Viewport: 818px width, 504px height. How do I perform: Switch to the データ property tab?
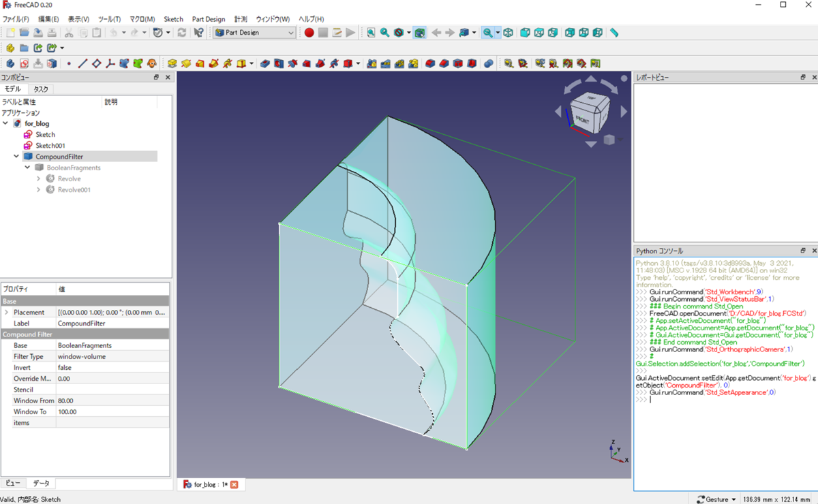pyautogui.click(x=41, y=483)
